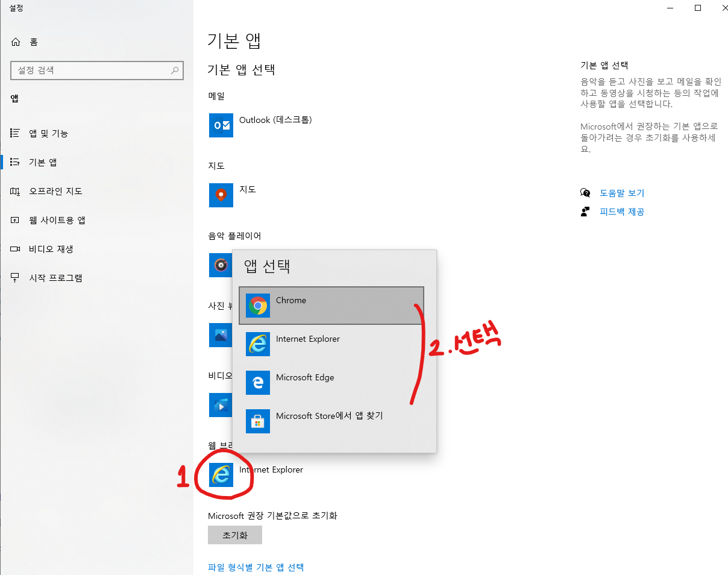Choose Chrome as default browser
This screenshot has height=575, width=728.
pos(331,306)
